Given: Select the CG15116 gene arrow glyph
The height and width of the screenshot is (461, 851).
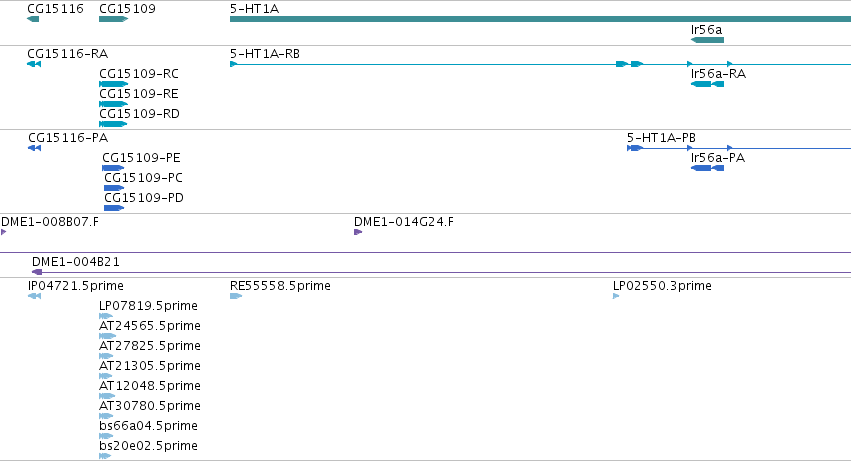Looking at the screenshot, I should [33, 19].
